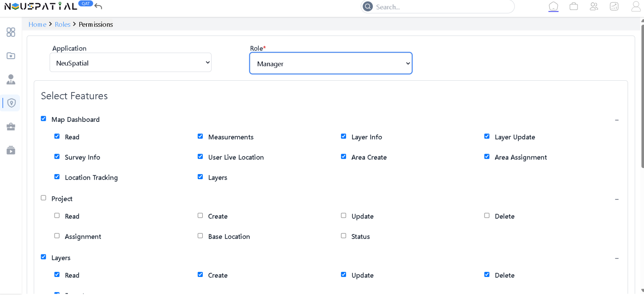This screenshot has height=295, width=644.
Task: Go to Home via breadcrumb link
Action: 37,24
